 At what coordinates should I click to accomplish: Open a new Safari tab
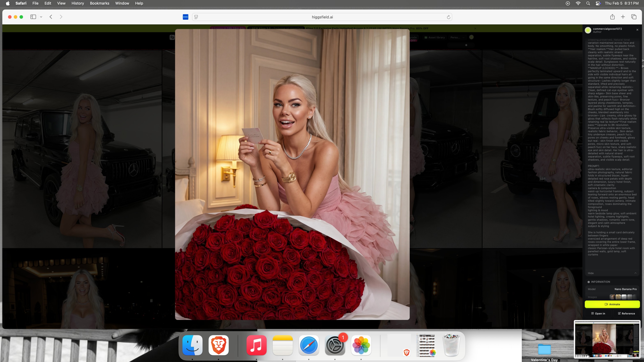point(623,17)
